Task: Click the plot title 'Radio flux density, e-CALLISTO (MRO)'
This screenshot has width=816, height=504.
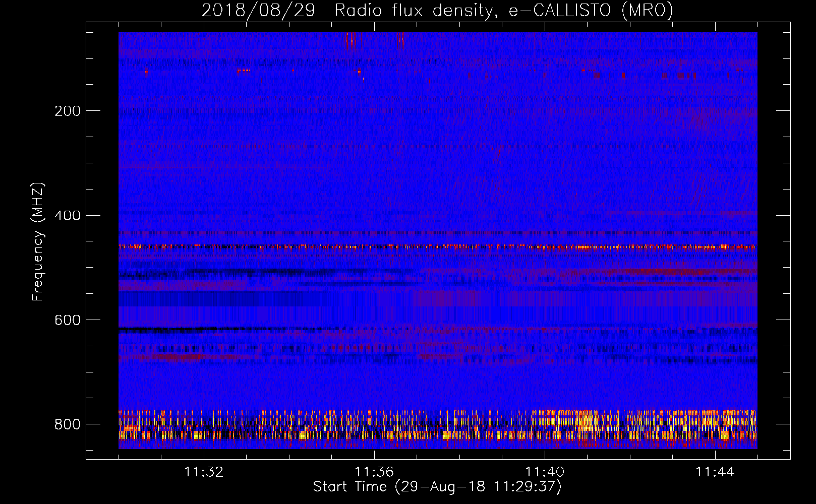Action: 504,10
